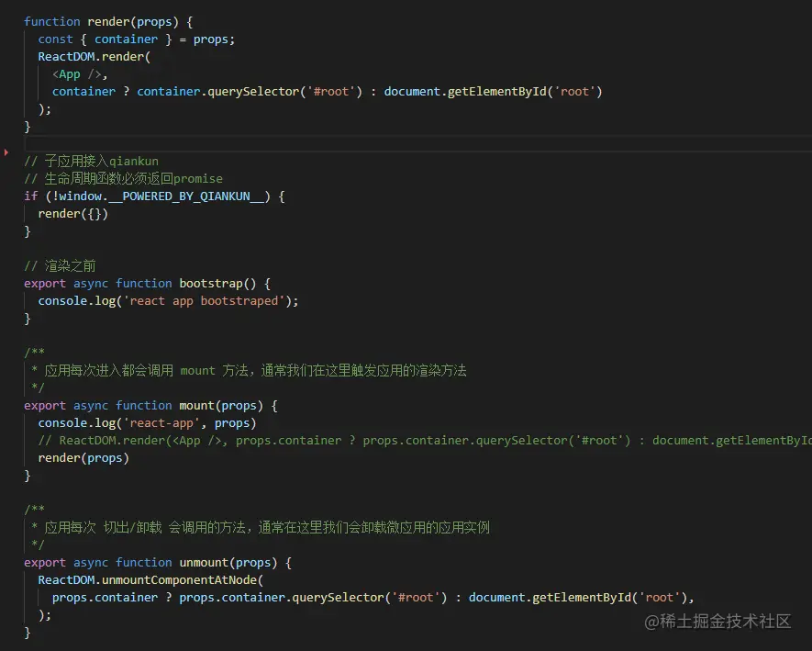Viewport: 812px width, 651px height.
Task: Click comment '应用每次 切出/卸载 会调用的方法'
Action: (260, 528)
